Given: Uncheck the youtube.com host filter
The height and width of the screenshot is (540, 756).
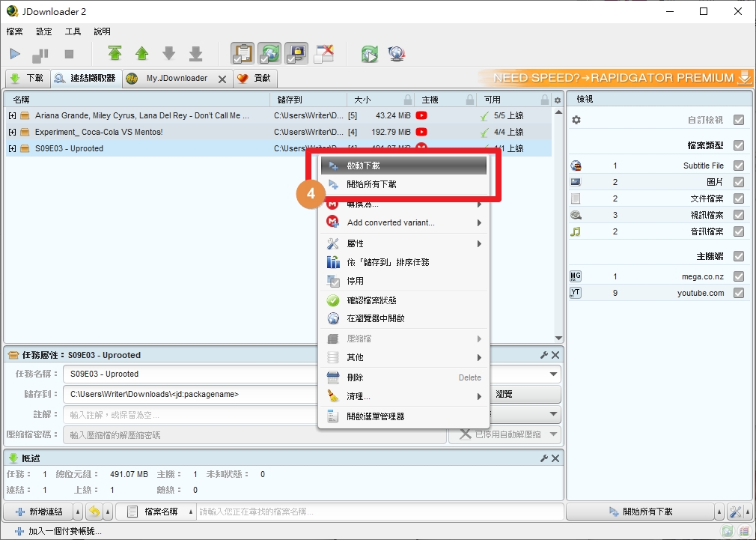Looking at the screenshot, I should pos(739,293).
